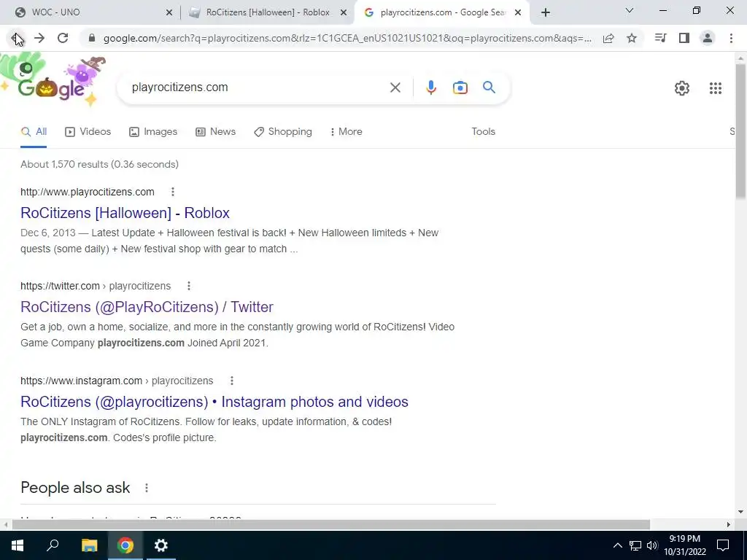Bookmark this page with the star icon
Viewport: 747px width, 560px height.
632,38
